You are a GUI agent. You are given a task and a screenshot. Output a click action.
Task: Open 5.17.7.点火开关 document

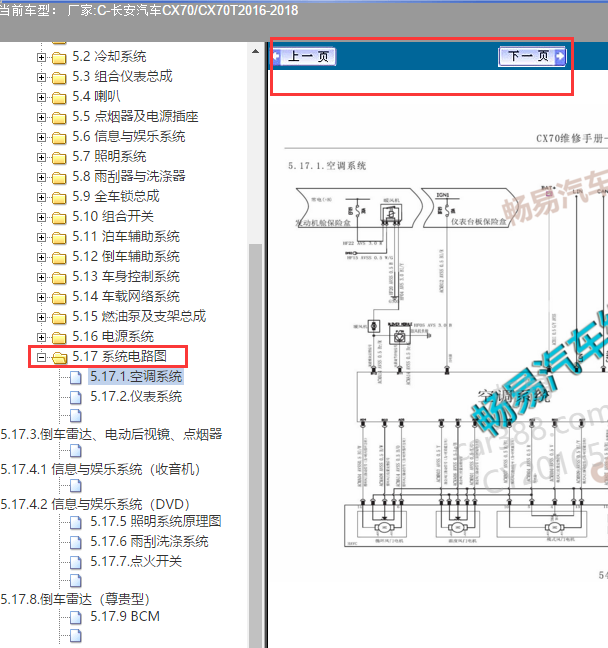click(x=136, y=561)
